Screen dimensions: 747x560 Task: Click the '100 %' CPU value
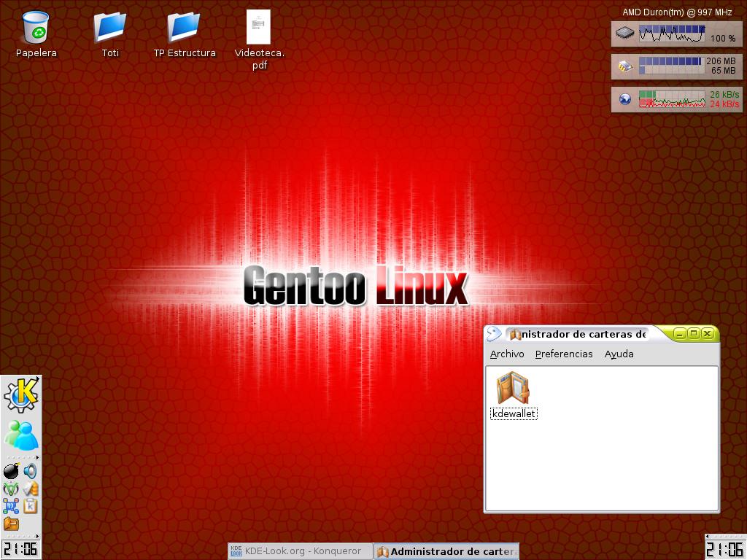click(x=723, y=38)
